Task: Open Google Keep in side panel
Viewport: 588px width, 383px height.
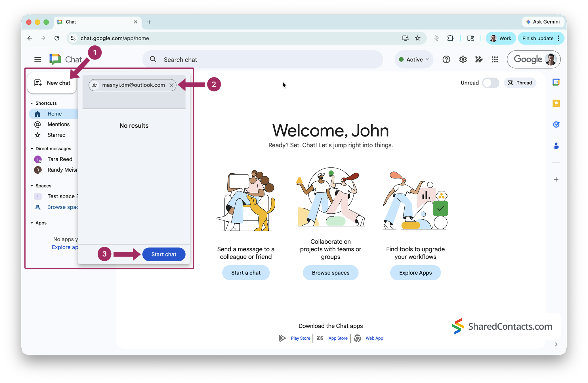Action: [x=556, y=103]
